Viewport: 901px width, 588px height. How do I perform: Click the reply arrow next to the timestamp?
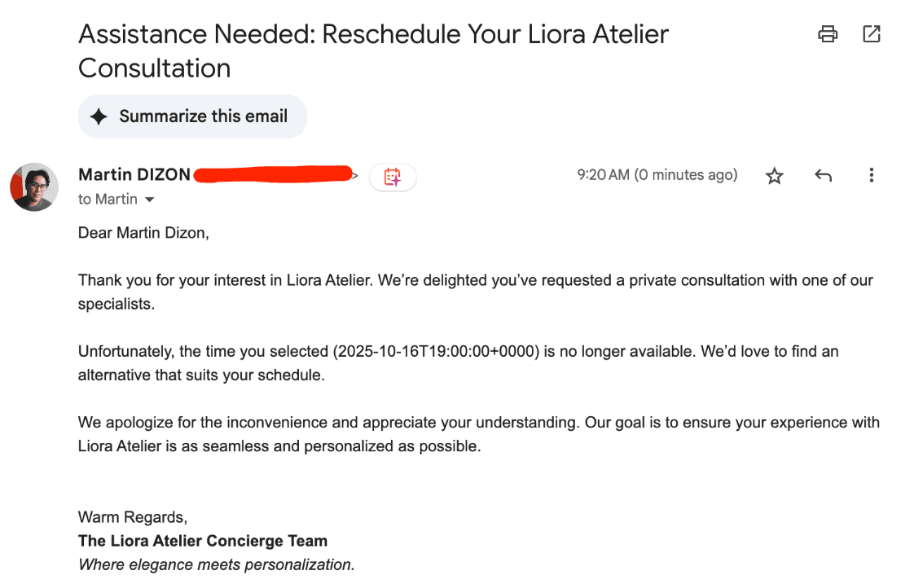[823, 174]
